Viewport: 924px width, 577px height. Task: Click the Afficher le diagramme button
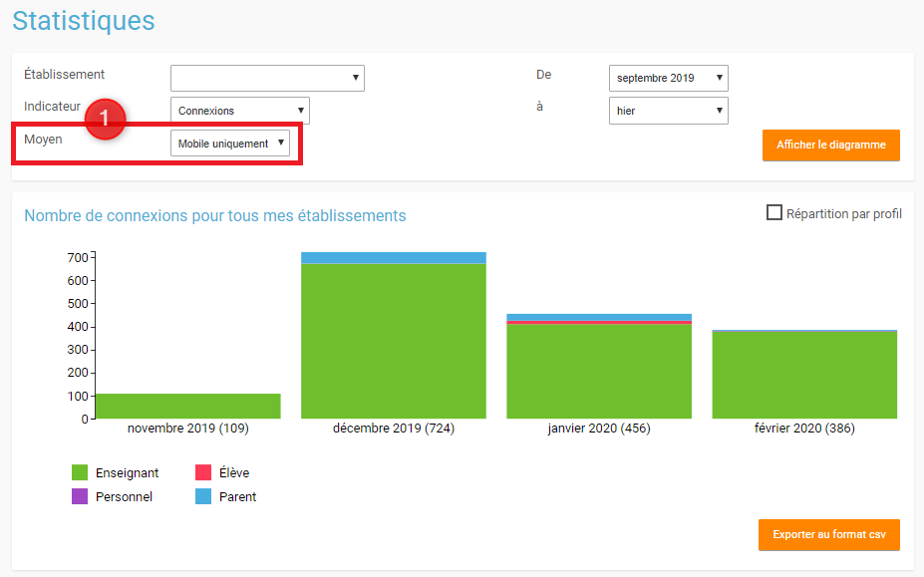pos(830,144)
